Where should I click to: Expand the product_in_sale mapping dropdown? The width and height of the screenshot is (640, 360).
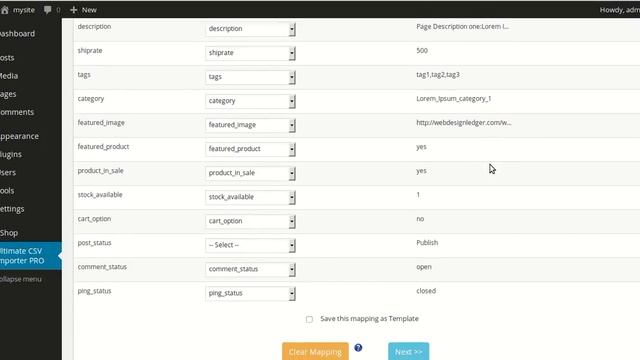[250, 173]
